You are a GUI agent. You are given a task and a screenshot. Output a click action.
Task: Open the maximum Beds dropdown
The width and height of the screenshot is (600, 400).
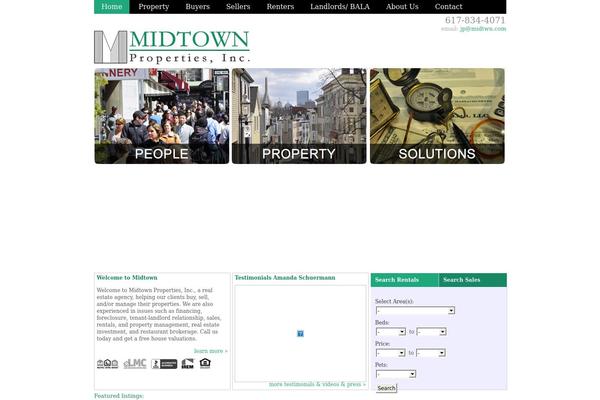[x=431, y=332]
